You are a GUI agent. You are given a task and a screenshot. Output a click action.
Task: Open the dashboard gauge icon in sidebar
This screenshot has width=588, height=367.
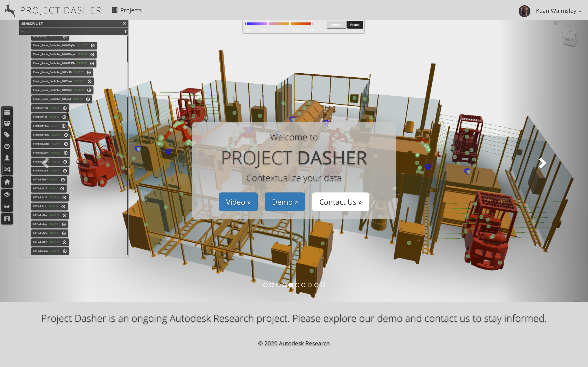(7, 146)
